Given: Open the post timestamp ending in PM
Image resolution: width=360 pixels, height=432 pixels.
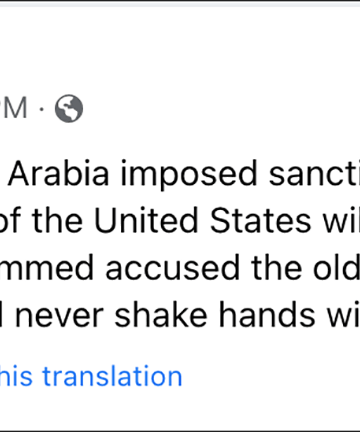Looking at the screenshot, I should [14, 108].
